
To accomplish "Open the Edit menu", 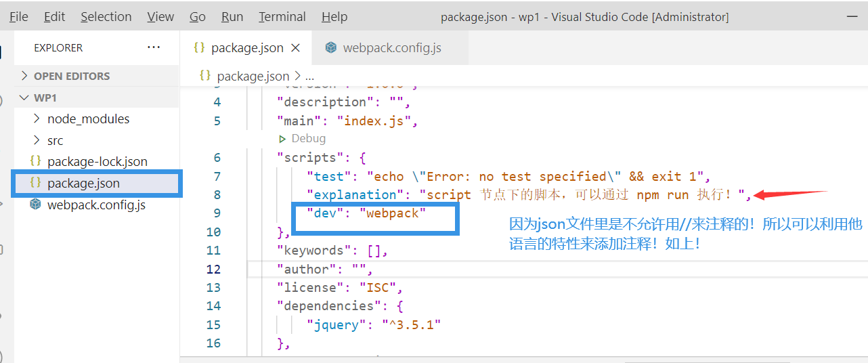I will (55, 17).
